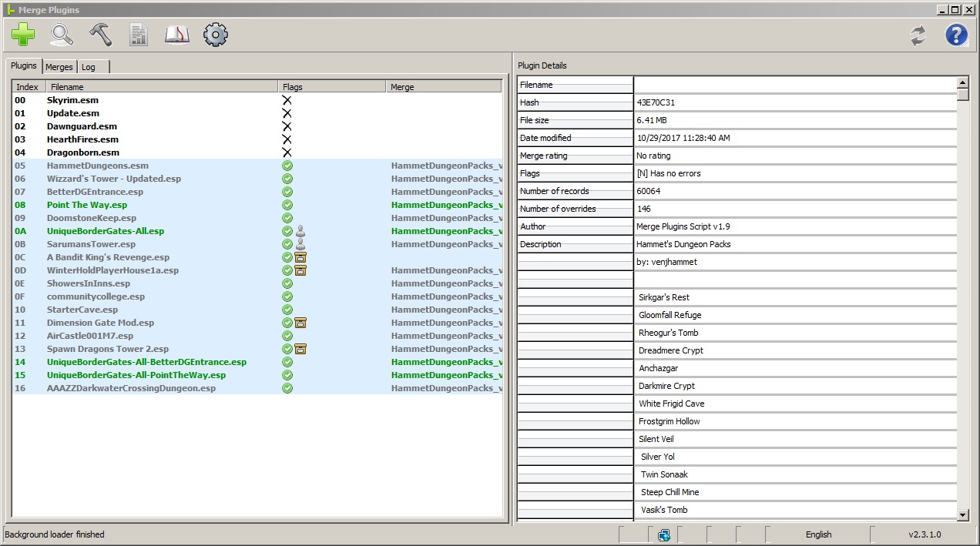Screen dimensions: 980x546
Task: Open the blue help question mark
Action: (956, 35)
